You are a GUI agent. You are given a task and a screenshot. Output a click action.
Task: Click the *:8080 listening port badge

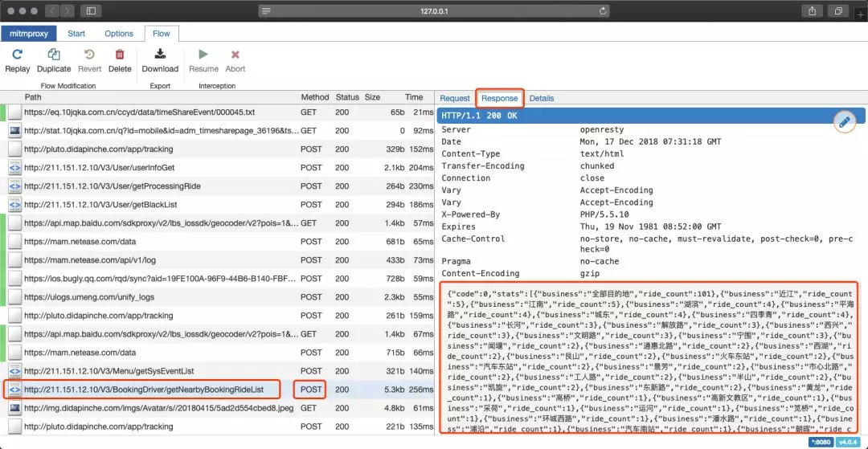point(821,443)
